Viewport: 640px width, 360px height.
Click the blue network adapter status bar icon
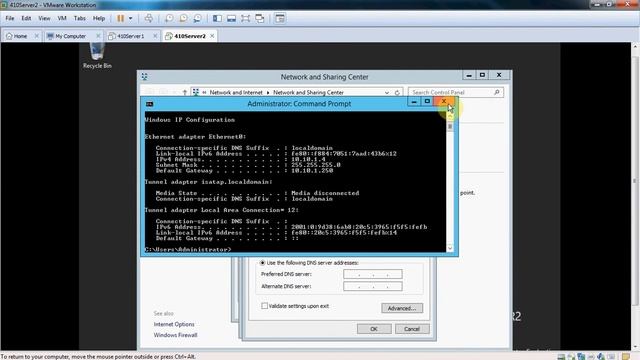coord(581,357)
